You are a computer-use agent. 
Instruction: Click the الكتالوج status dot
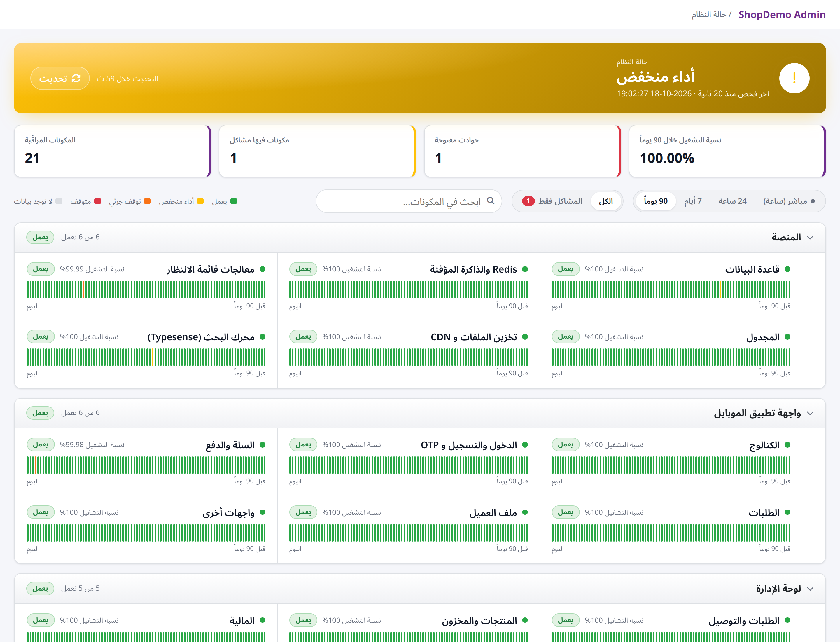pyautogui.click(x=787, y=445)
